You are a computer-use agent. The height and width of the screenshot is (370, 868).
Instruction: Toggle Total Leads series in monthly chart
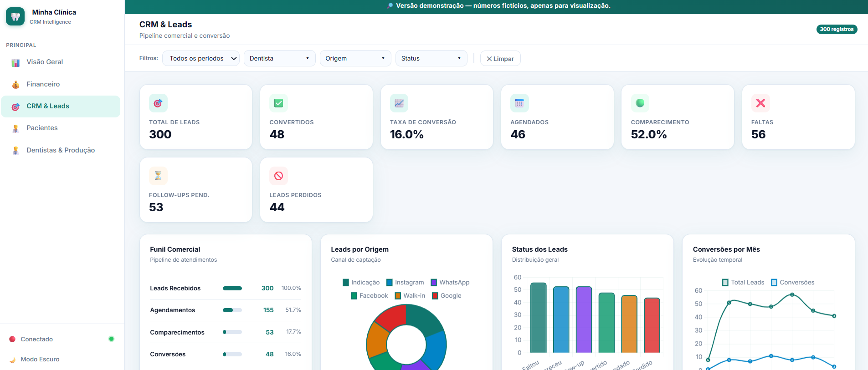click(743, 282)
